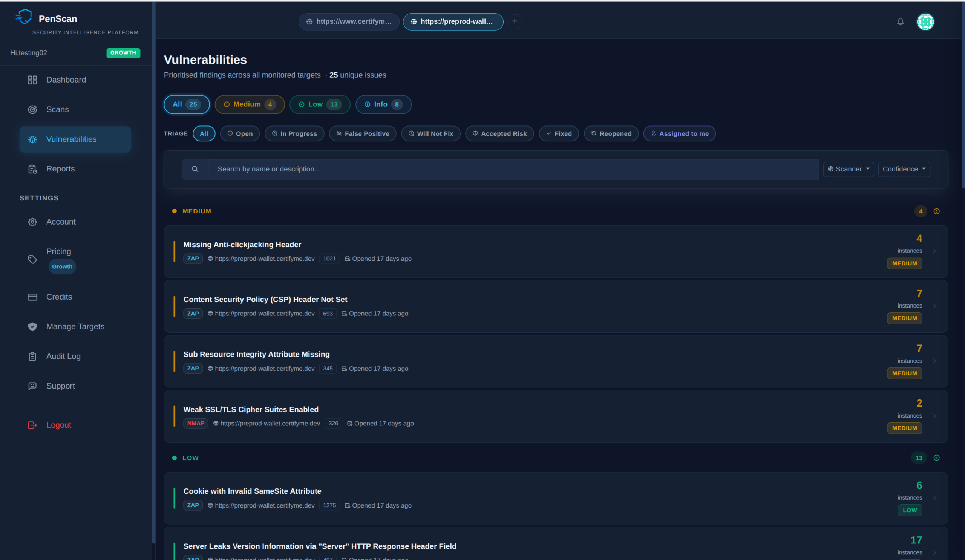Open Audit Log page
Screen dimensions: 965x560
click(x=75, y=357)
